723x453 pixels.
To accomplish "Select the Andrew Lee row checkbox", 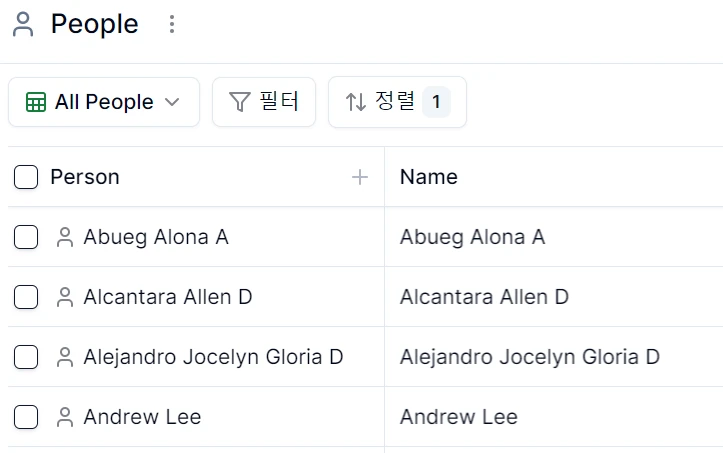I will tap(26, 417).
